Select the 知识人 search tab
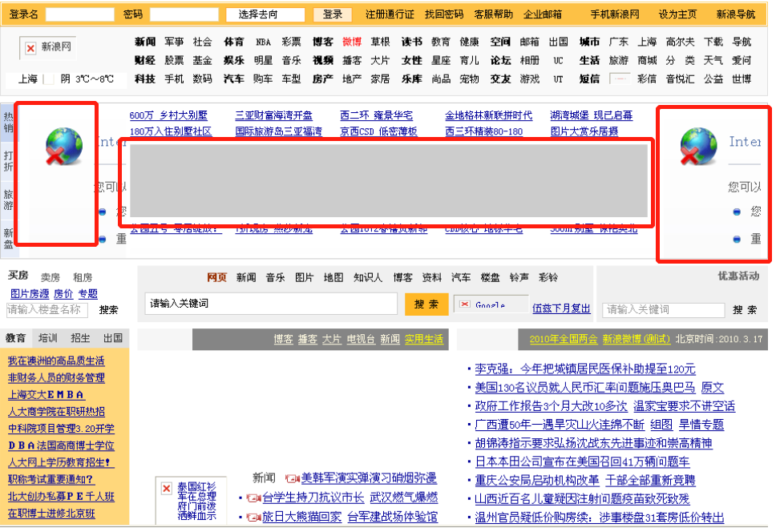Screen dimensions: 780x532 click(368, 278)
